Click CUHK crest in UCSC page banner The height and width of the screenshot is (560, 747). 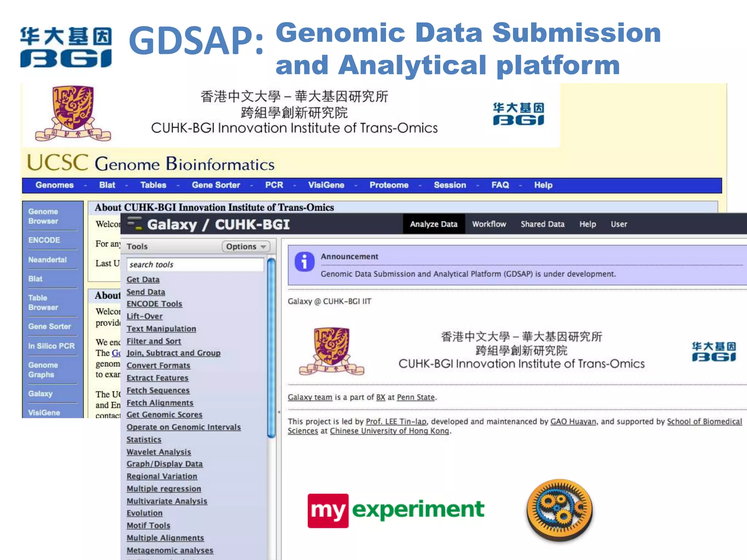[73, 113]
